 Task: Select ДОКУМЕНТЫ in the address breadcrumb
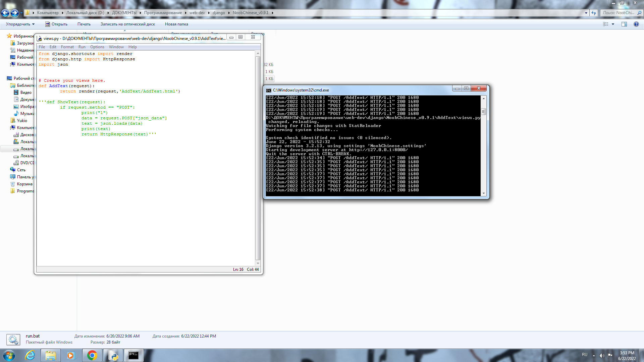[124, 13]
